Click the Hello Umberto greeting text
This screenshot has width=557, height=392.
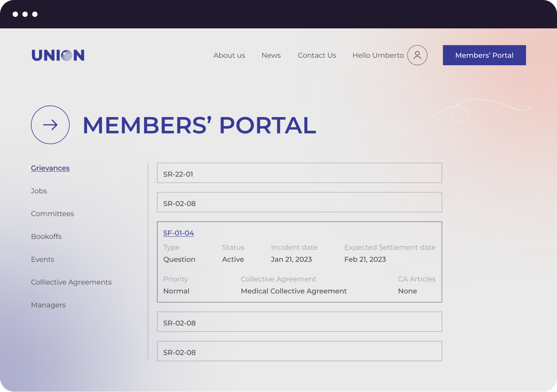pos(378,55)
